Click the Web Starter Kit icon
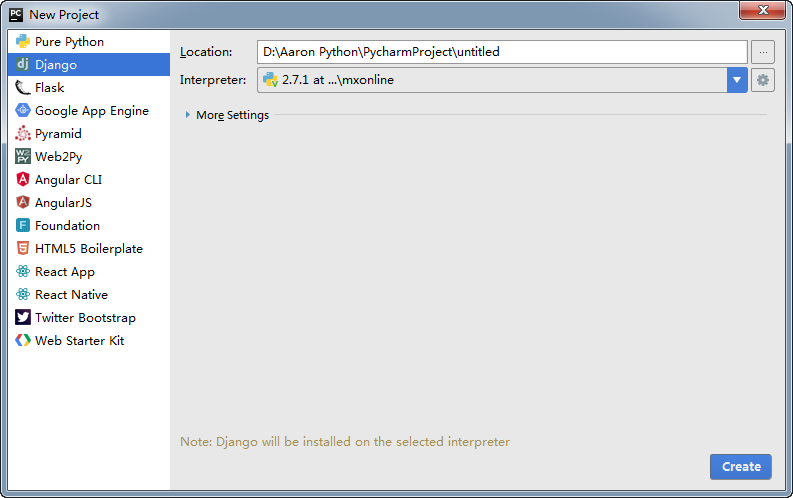Viewport: 793px width, 498px height. click(x=23, y=340)
